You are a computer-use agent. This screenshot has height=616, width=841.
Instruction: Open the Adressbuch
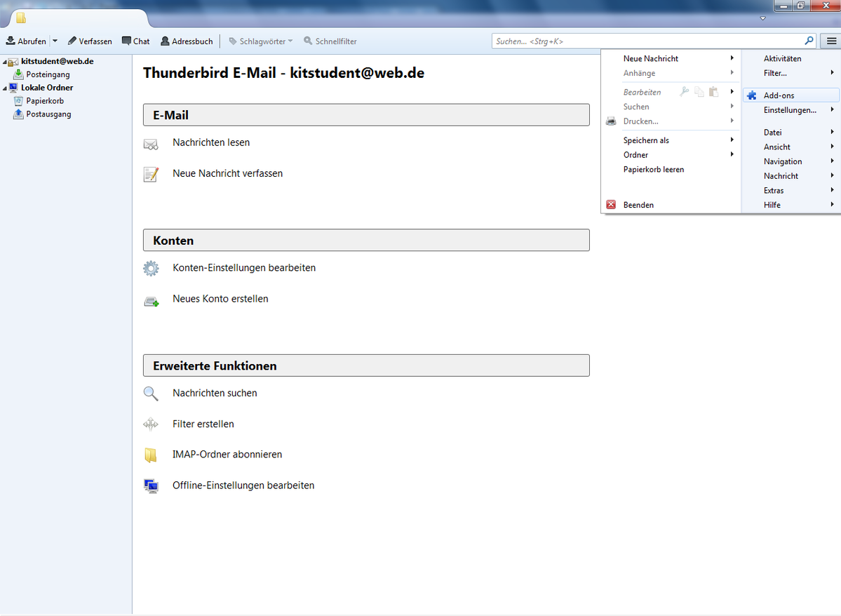pos(187,41)
